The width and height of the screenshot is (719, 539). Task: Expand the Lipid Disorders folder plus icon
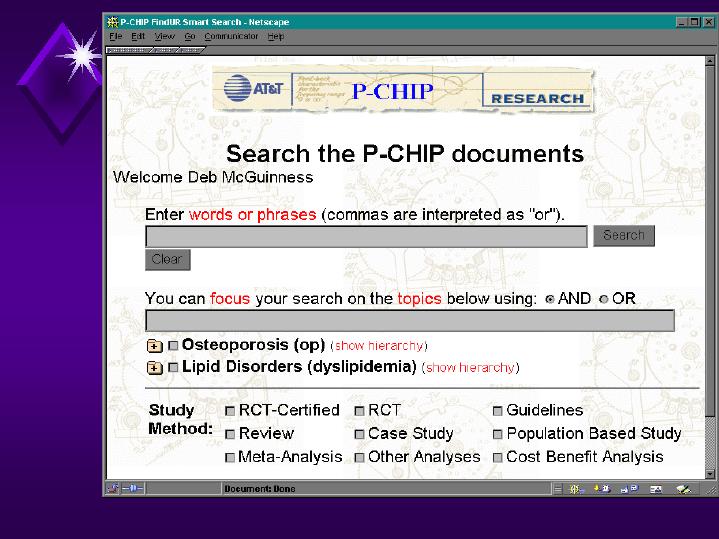pos(155,367)
